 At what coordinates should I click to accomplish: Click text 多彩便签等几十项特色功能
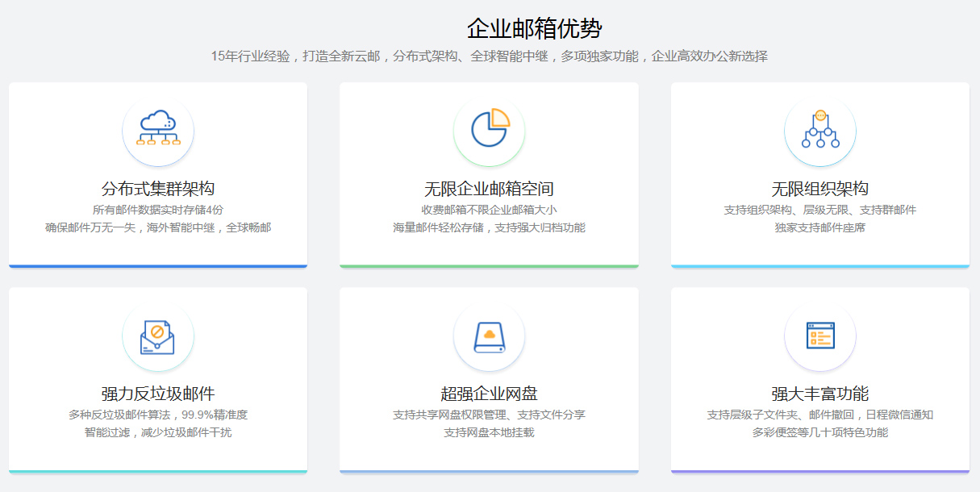click(x=820, y=432)
